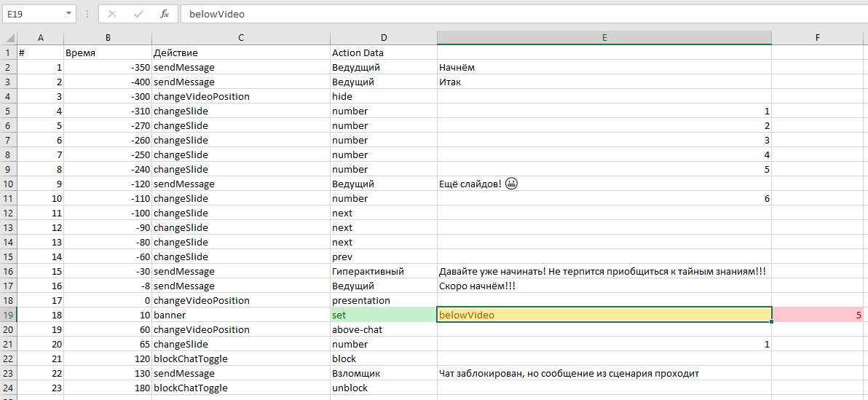Select column header B
Image resolution: width=868 pixels, height=400 pixels.
pos(108,38)
